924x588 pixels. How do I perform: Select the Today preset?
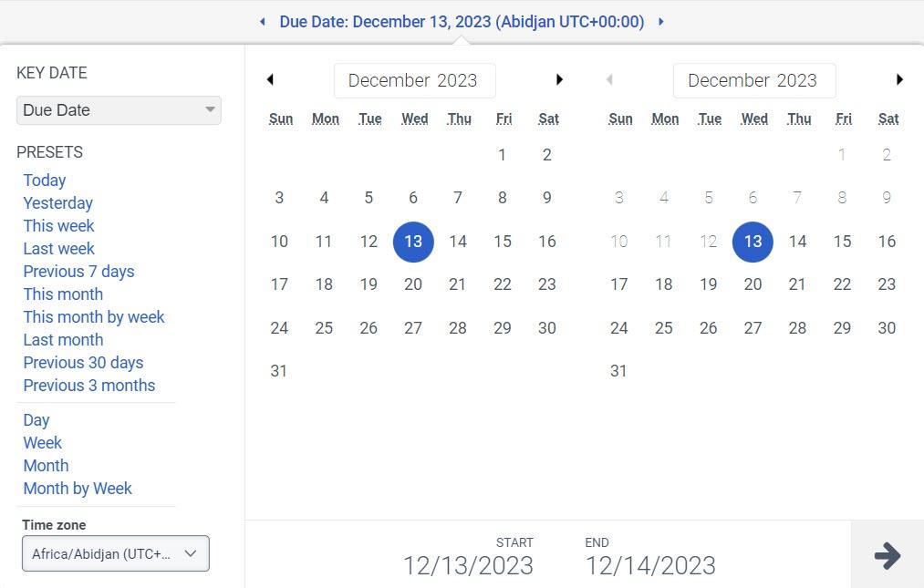coord(44,180)
